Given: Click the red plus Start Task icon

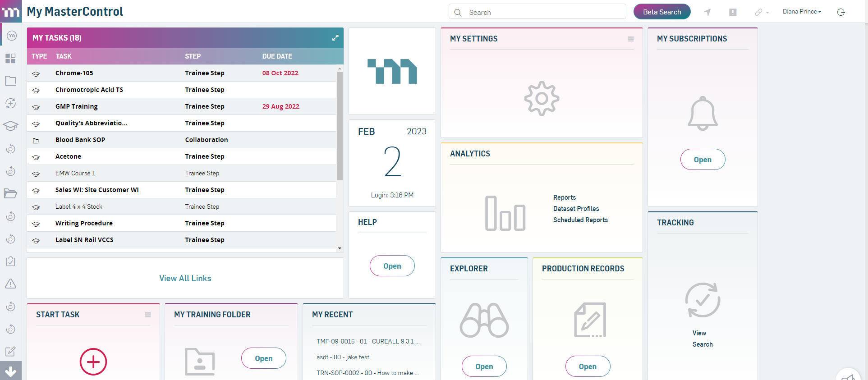Looking at the screenshot, I should tap(93, 362).
